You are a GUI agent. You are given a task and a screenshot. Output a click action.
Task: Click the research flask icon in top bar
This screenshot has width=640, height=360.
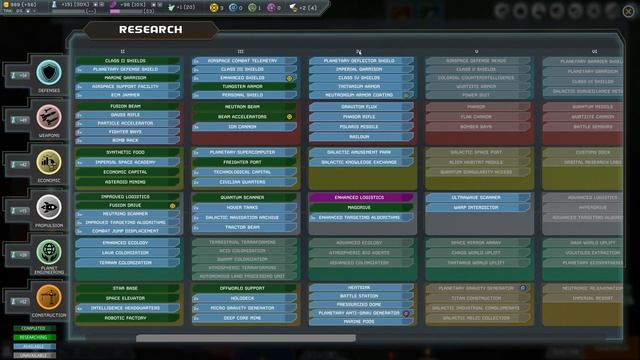coord(54,4)
